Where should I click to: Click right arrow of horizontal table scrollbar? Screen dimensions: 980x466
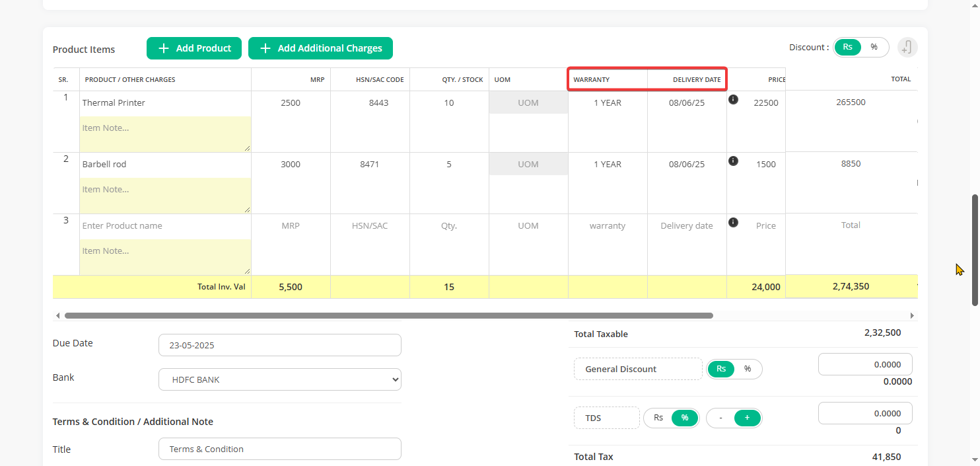point(912,316)
